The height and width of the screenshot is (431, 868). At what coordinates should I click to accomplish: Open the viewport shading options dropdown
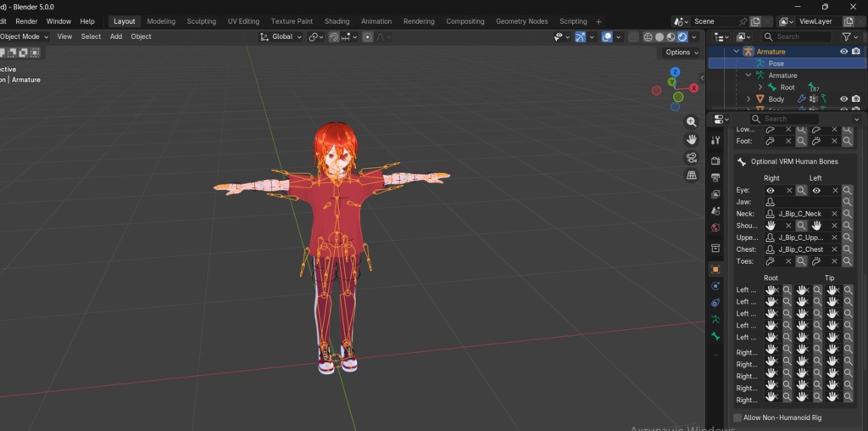click(x=694, y=36)
